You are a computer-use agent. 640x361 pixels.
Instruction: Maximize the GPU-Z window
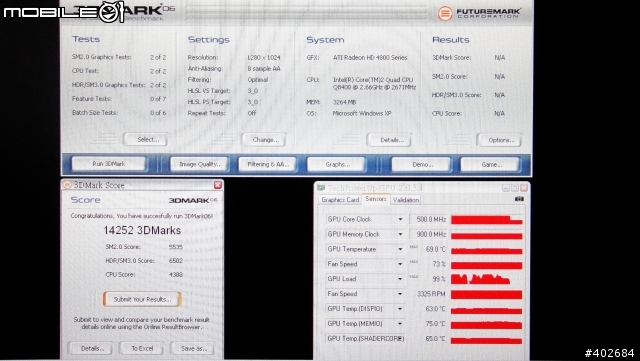(515, 188)
